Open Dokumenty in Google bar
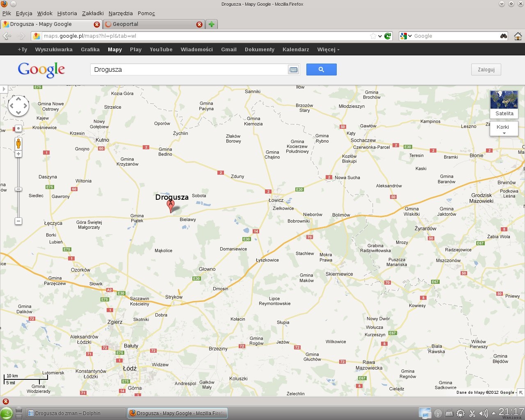 (x=260, y=50)
